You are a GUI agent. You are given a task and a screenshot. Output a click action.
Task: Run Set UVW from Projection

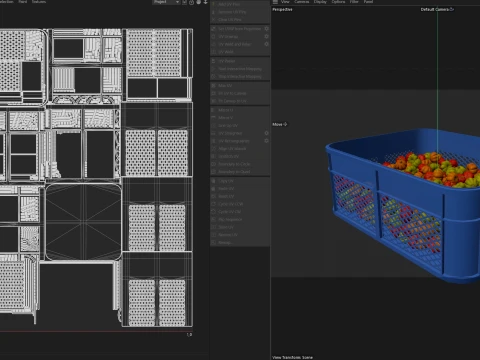tap(237, 29)
